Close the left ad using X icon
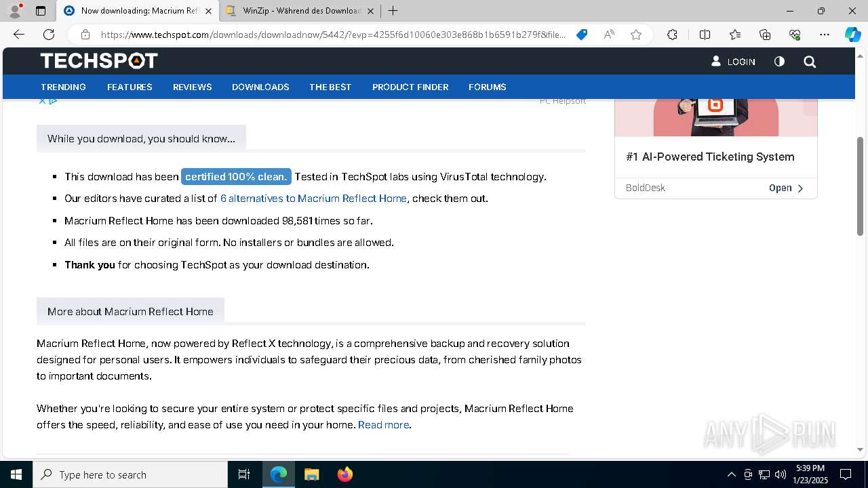The image size is (868, 488). click(x=42, y=101)
